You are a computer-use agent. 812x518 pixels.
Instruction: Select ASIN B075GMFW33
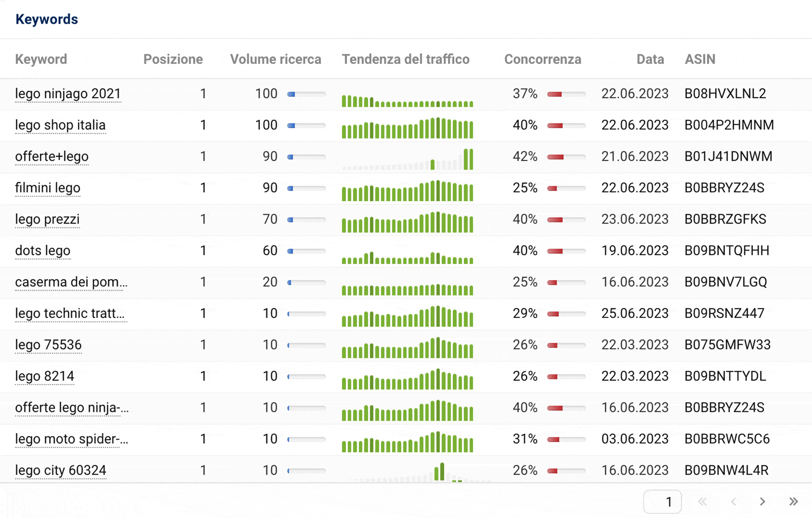click(727, 345)
